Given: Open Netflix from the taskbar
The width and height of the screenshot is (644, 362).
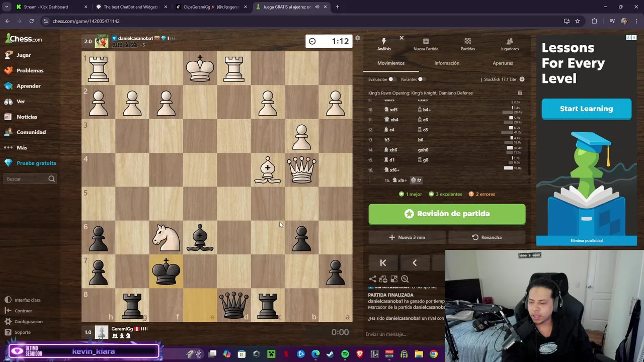Looking at the screenshot, I should 286,354.
